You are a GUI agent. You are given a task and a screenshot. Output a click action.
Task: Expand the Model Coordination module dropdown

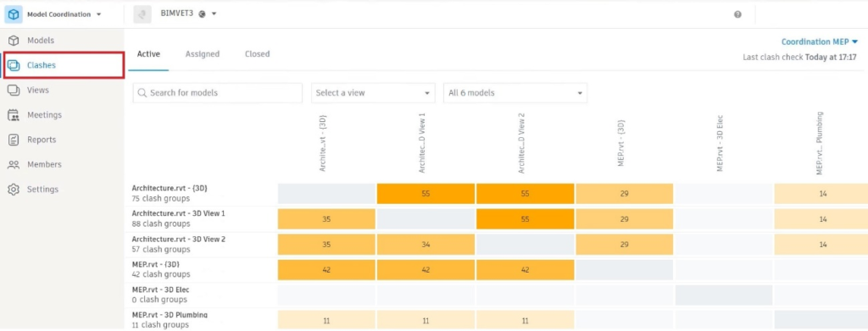(99, 14)
